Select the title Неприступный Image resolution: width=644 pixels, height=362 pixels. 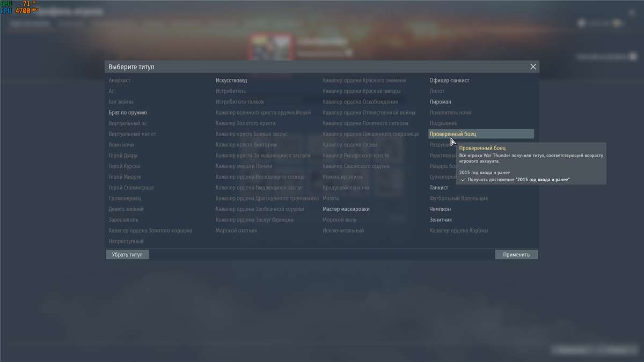click(x=126, y=241)
